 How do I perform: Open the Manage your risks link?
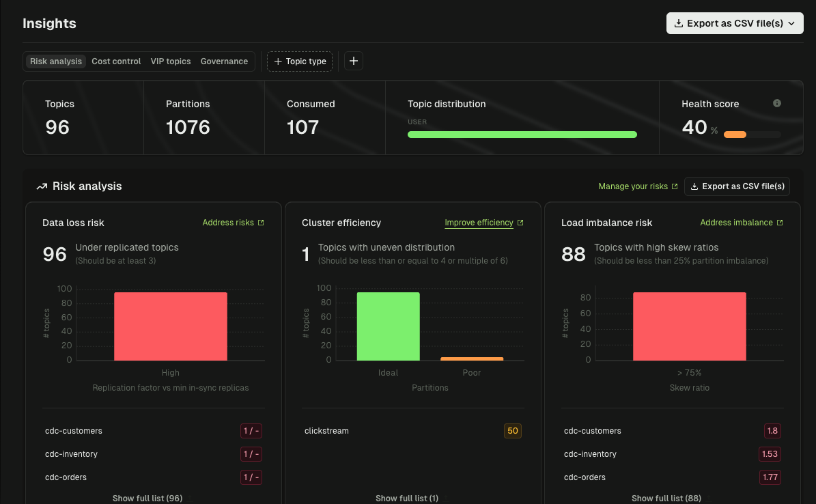click(x=633, y=186)
